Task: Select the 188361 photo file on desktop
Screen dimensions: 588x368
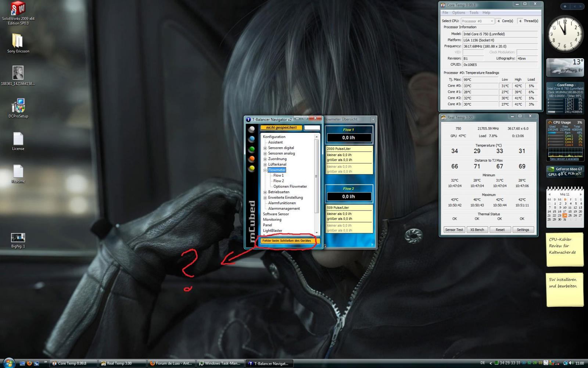Action: click(18, 76)
